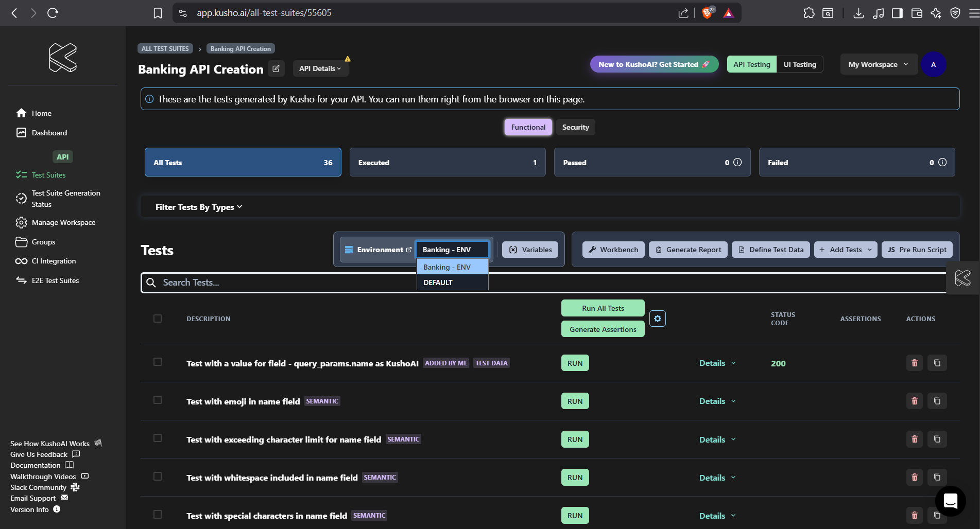Screen dimensions: 980x529
Task: Open Test Suites in sidebar
Action: pyautogui.click(x=48, y=175)
